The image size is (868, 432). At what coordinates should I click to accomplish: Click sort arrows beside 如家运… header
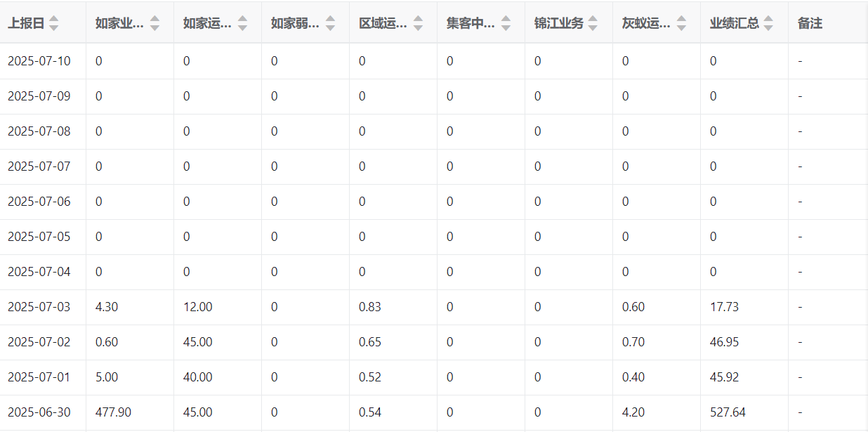pos(243,23)
